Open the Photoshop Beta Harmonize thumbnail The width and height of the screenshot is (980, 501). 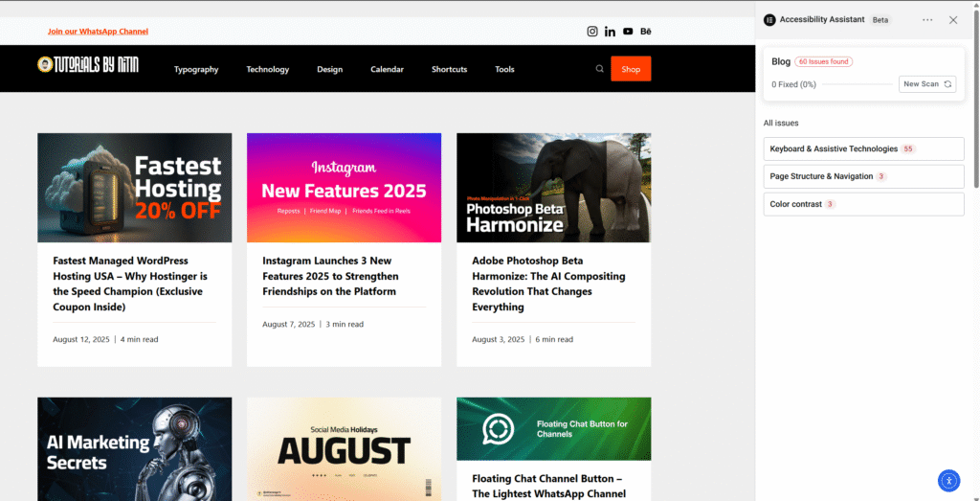click(x=554, y=188)
